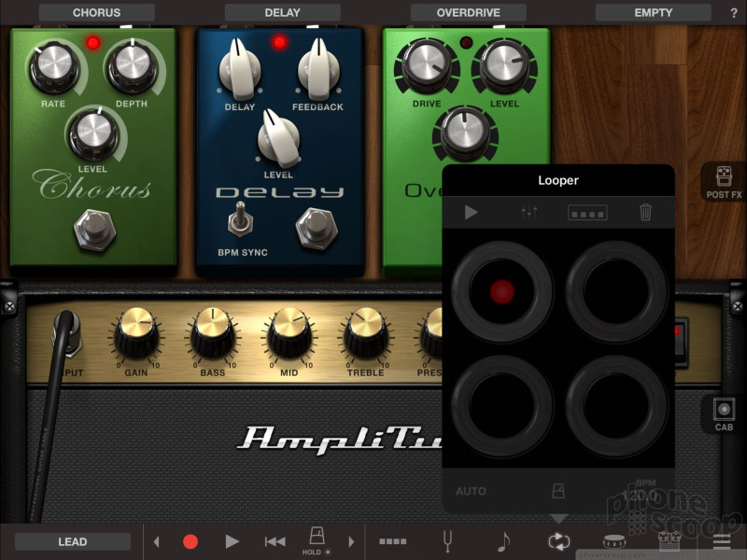Screen dimensions: 747x560
Task: Click the AUTO button in Looper
Action: coord(471,491)
